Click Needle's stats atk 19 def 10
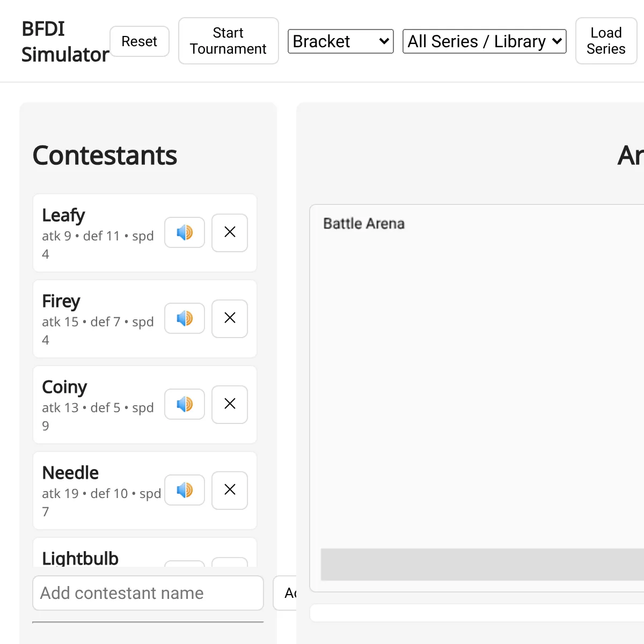This screenshot has height=644, width=644. pyautogui.click(x=101, y=502)
